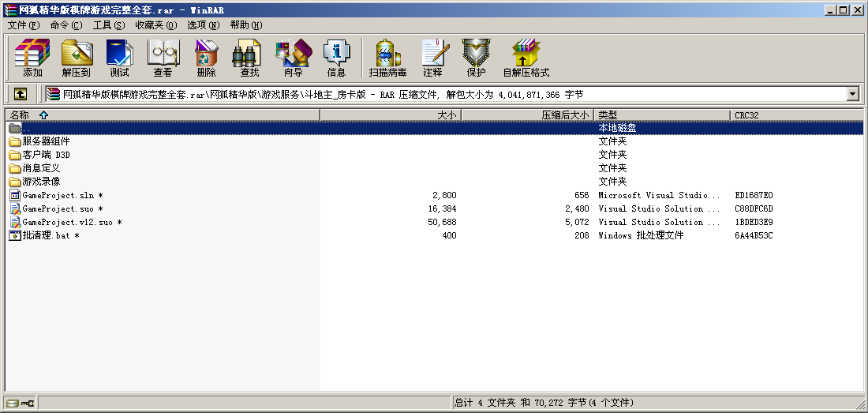Launch the 向导 (Wizard) tool
This screenshot has width=868, height=413.
click(293, 58)
